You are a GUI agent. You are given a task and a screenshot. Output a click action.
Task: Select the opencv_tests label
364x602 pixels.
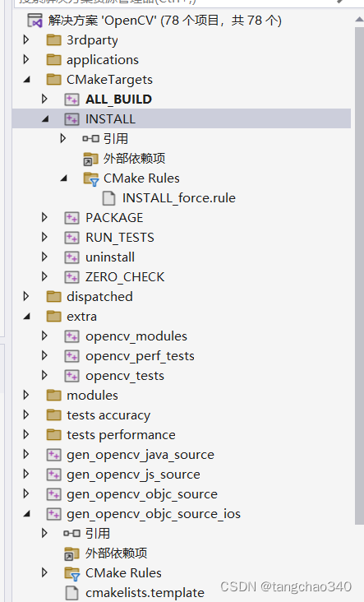click(x=125, y=376)
